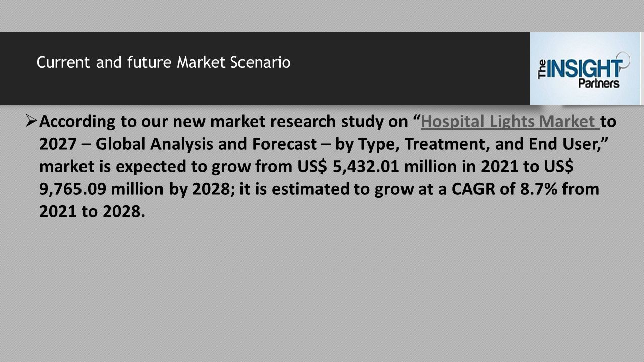Click the 'Partners' word in the logo

(x=598, y=83)
